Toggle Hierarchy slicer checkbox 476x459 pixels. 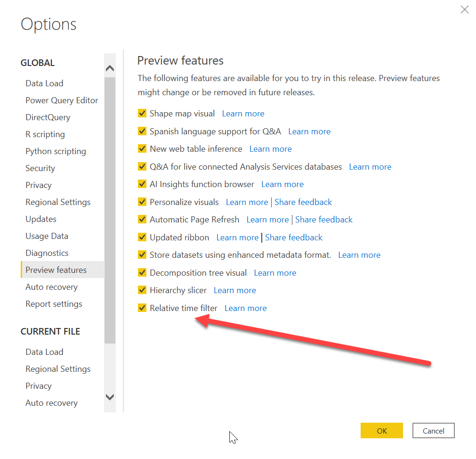[142, 290]
